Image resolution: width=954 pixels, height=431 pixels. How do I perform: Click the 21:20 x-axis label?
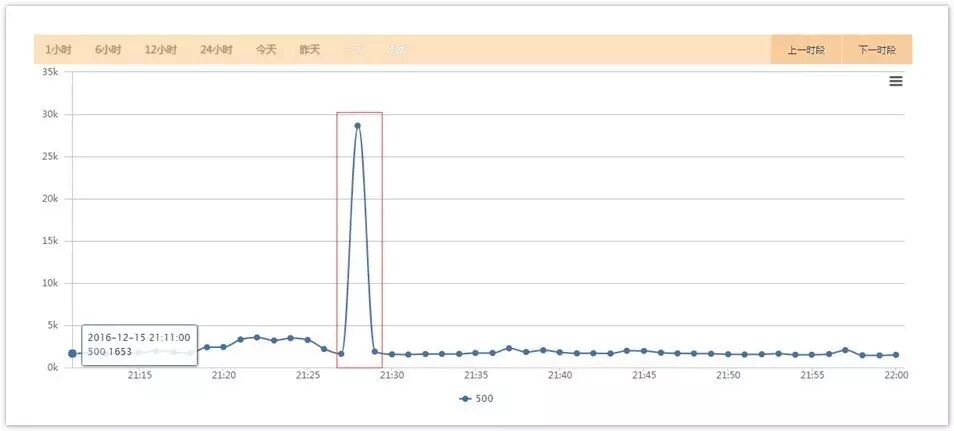tap(223, 376)
